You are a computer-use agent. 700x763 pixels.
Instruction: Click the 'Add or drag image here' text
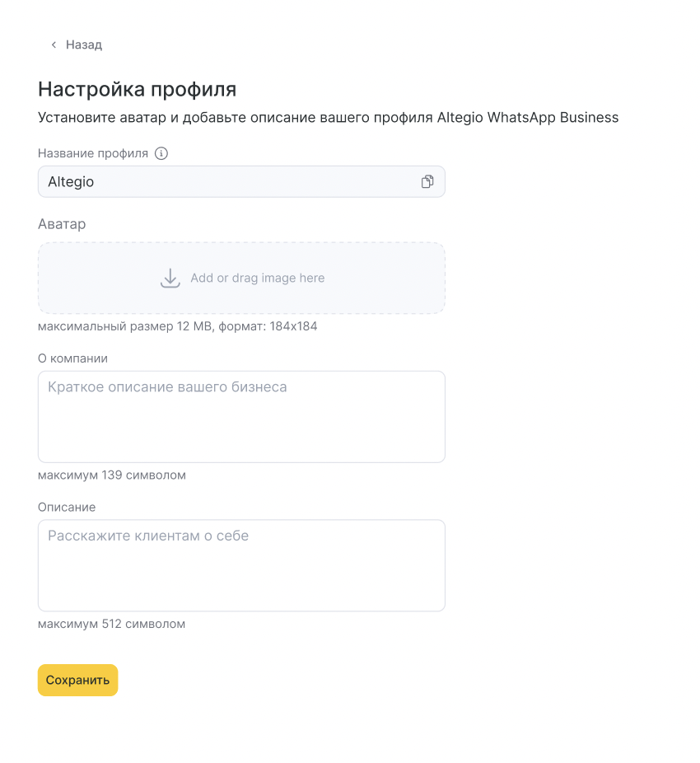click(x=257, y=278)
